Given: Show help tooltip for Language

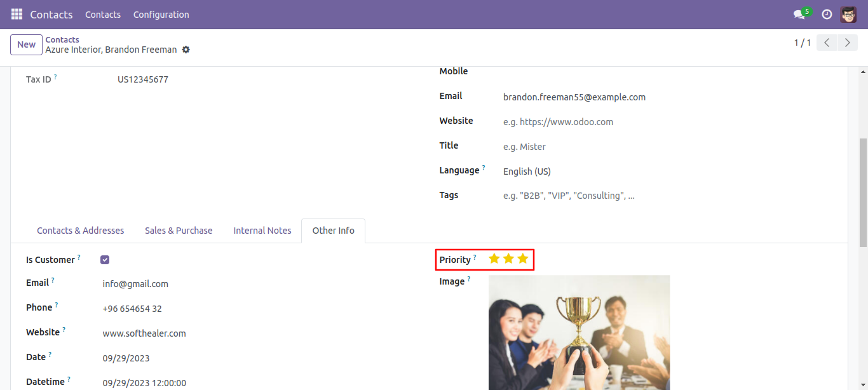Looking at the screenshot, I should [484, 168].
